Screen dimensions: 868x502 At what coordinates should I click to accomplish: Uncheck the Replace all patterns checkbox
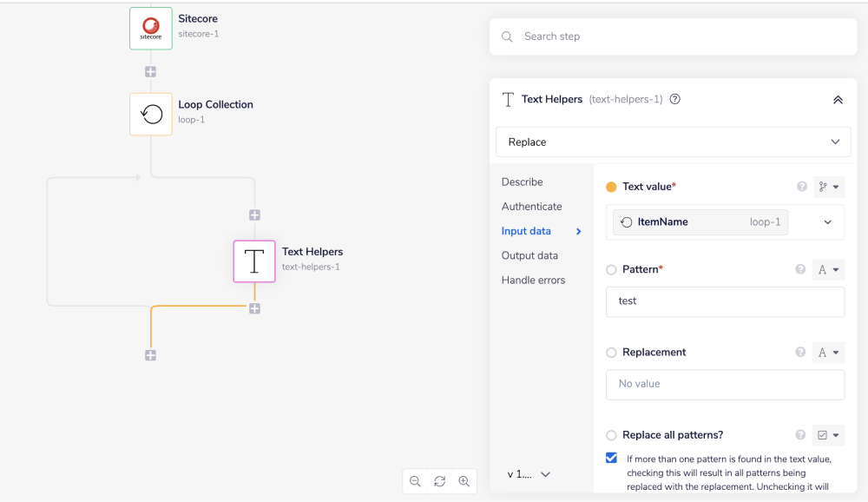pyautogui.click(x=611, y=459)
